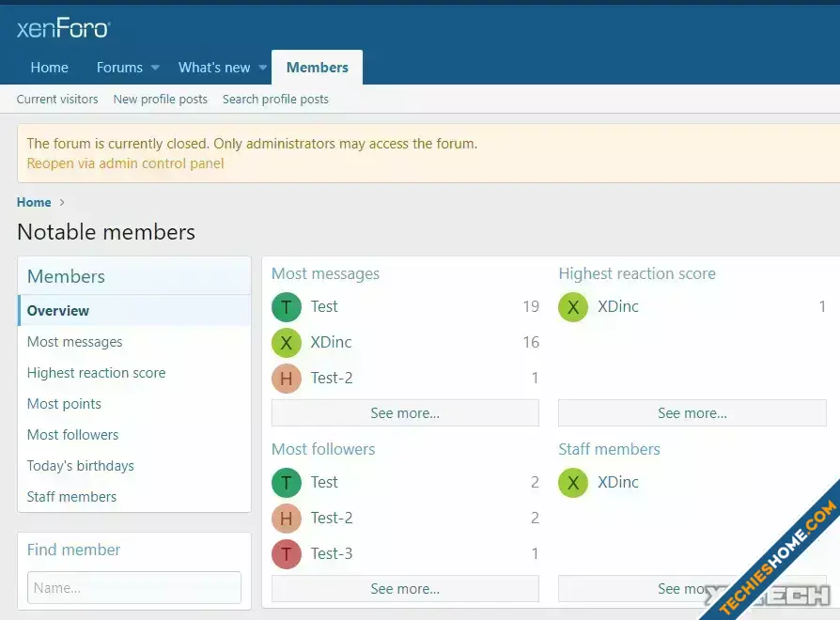Expand the What's new dropdown arrow
Image resolution: width=840 pixels, height=620 pixels.
(263, 68)
